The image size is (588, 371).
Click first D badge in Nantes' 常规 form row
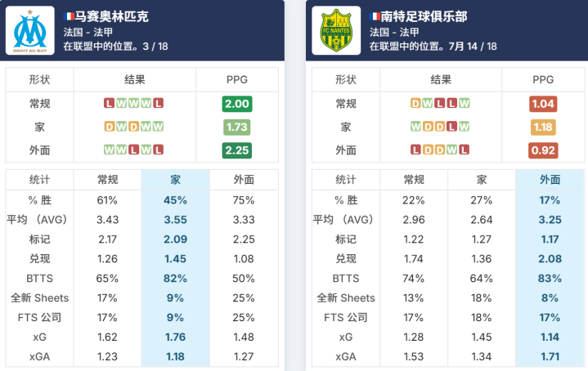coord(415,104)
